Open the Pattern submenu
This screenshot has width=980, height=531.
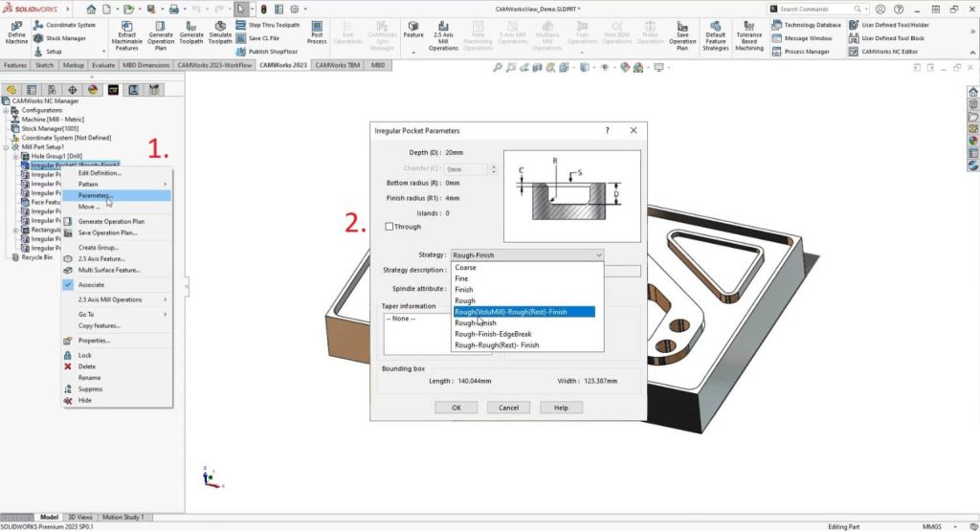coord(117,185)
